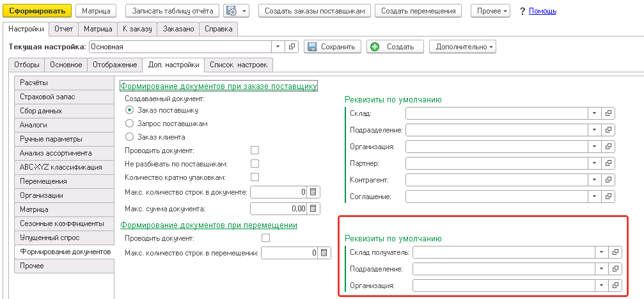Screen dimensions: 644x299
Task: Click the open icon beside Соглашение field
Action: point(608,196)
